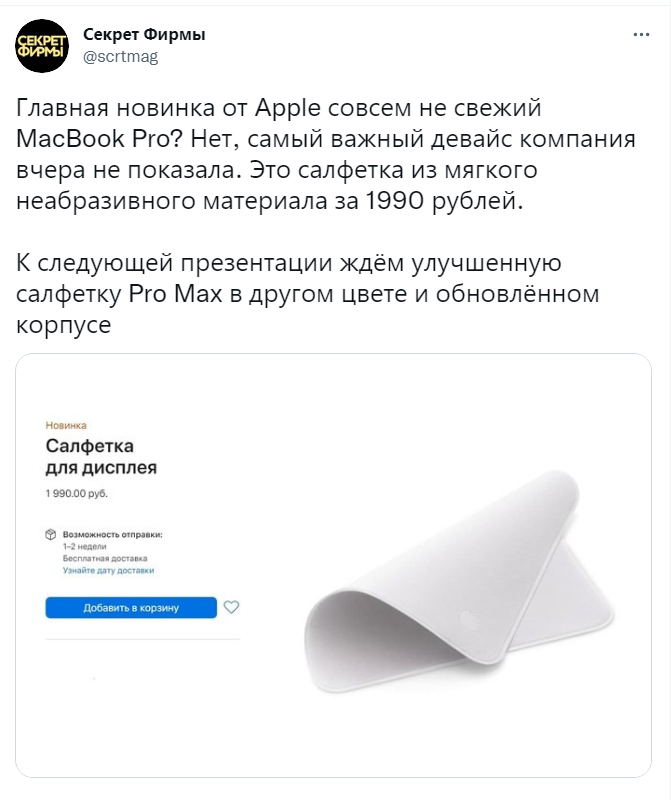Click the divider line below the cart button
Screen dimensions: 671x800
tap(142, 639)
